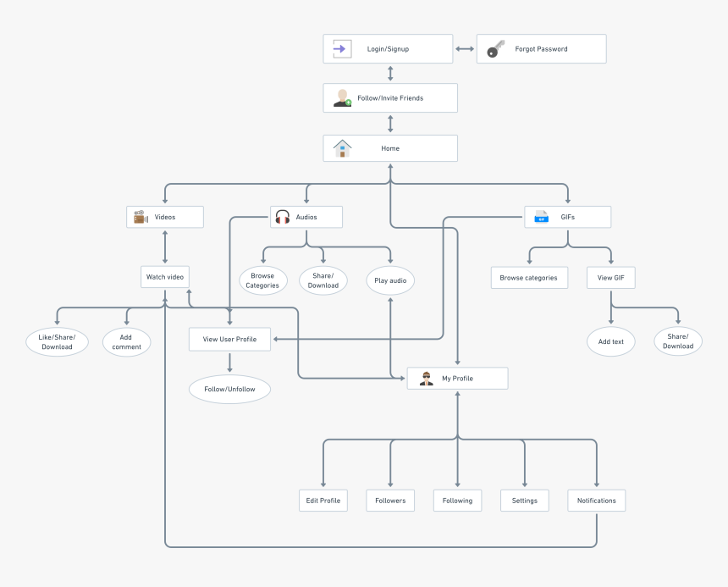Screen dimensions: 728x587
Task: Open the Settings node under My Profile
Action: [x=524, y=500]
